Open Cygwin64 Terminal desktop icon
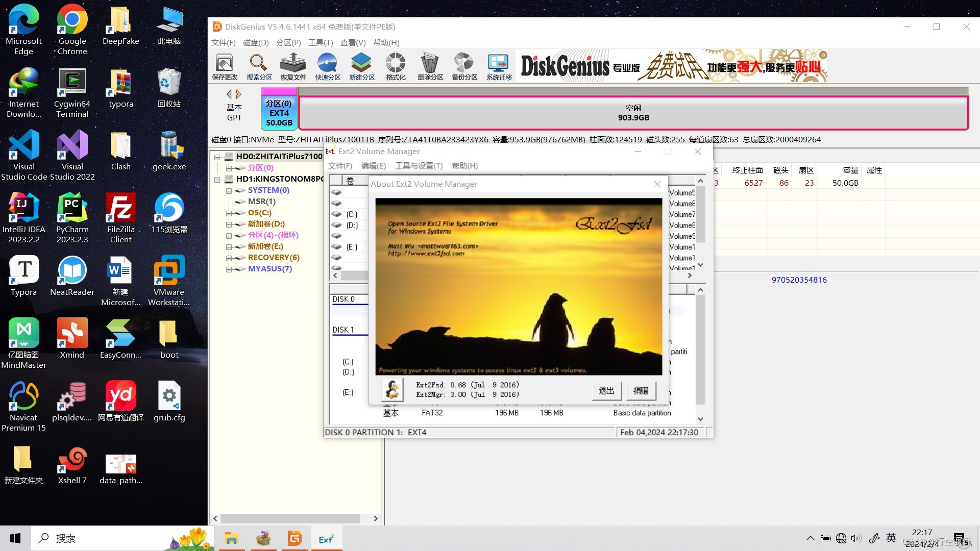Viewport: 980px width, 551px height. tap(72, 93)
